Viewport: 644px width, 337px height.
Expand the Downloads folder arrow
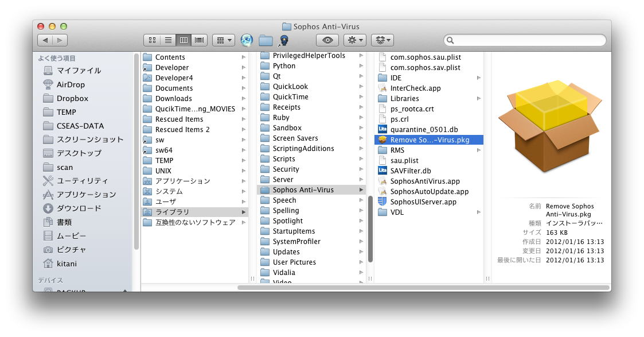click(x=244, y=99)
